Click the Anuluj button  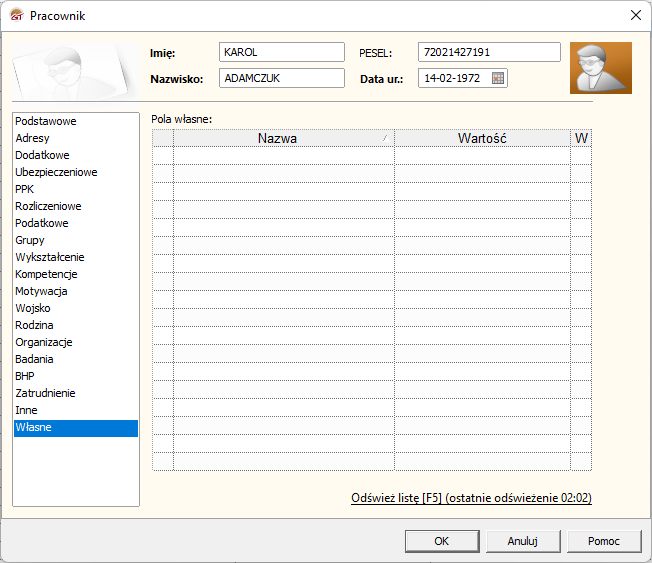coord(523,541)
